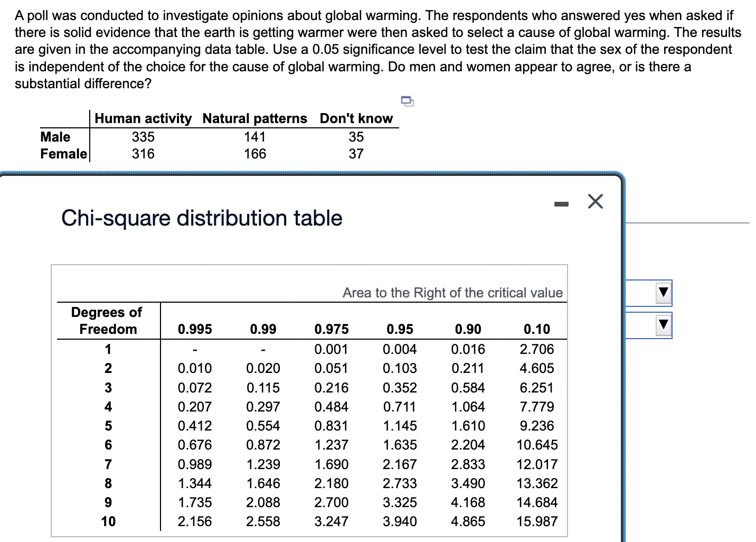The width and height of the screenshot is (756, 542).
Task: Click the 0.995 column header
Action: tap(195, 329)
